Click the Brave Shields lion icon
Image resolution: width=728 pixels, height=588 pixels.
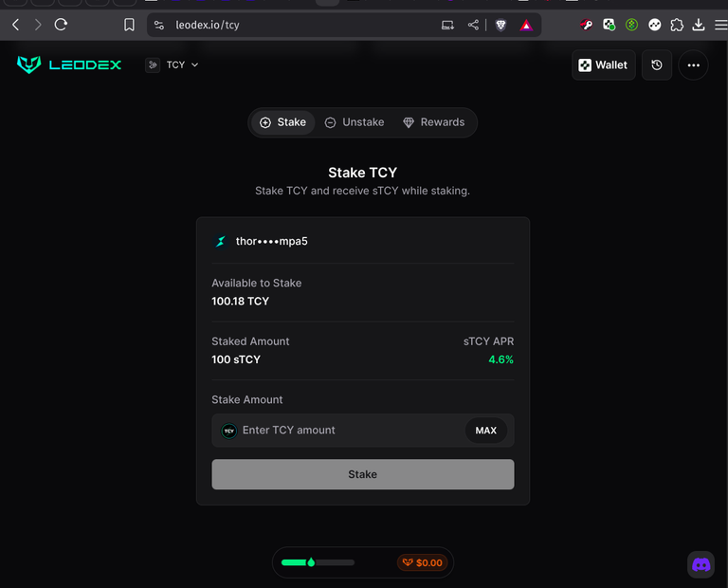(500, 25)
